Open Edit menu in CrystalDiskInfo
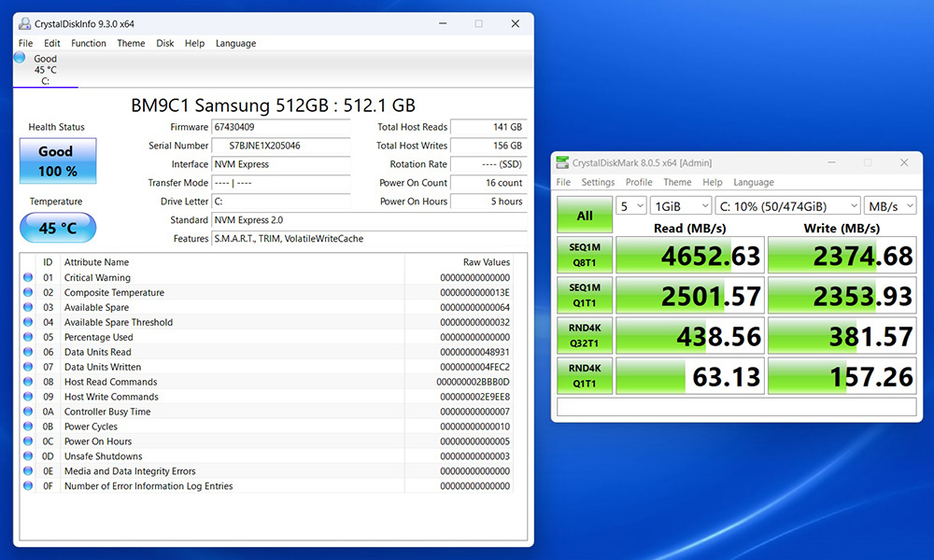The width and height of the screenshot is (934, 560). pos(51,43)
